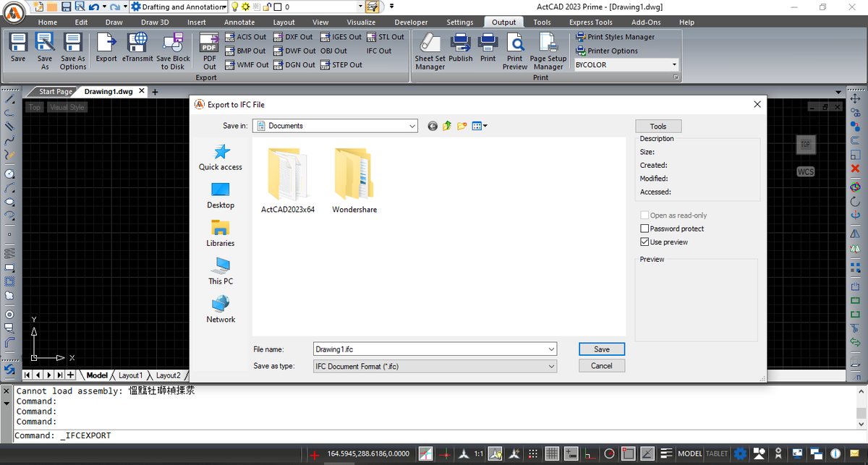Viewport: 868px width, 465px height.
Task: Select DGN Out export option
Action: [294, 64]
